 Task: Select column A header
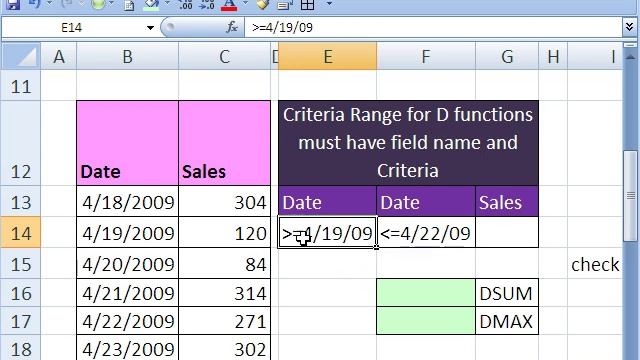tap(59, 56)
